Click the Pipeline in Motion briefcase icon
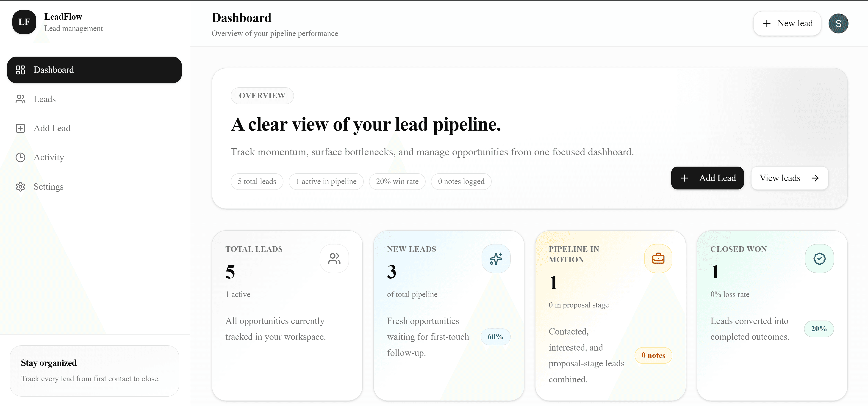 pyautogui.click(x=658, y=258)
